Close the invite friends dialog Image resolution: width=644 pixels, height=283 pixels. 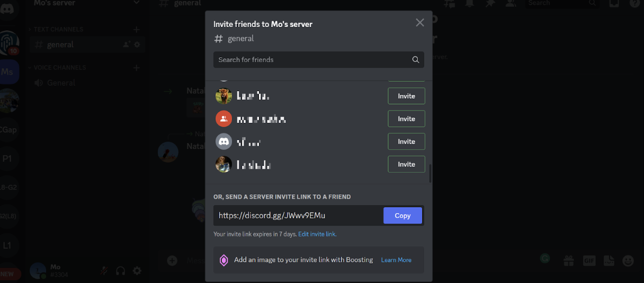(x=420, y=22)
